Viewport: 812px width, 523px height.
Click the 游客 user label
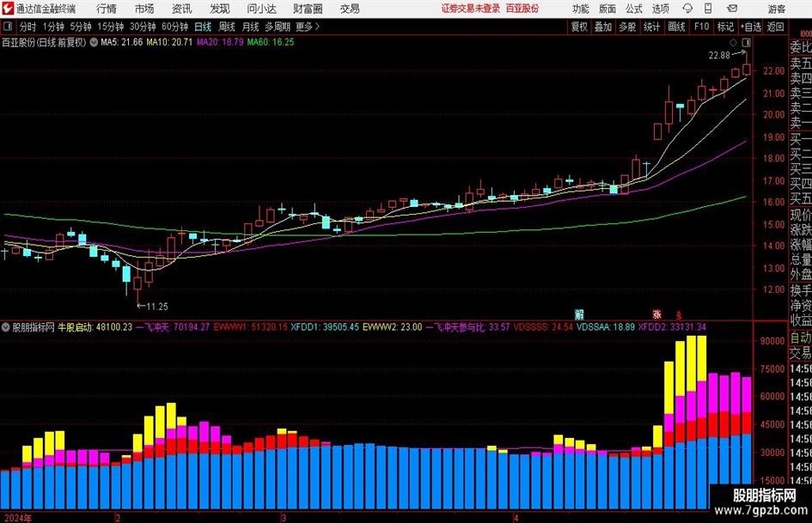(x=777, y=9)
